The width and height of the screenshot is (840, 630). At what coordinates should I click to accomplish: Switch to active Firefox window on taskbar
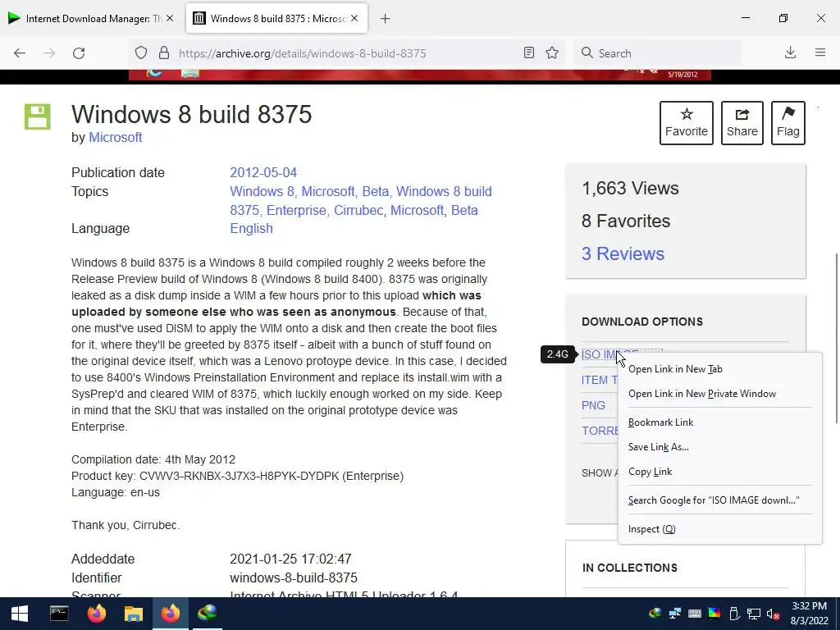171,614
